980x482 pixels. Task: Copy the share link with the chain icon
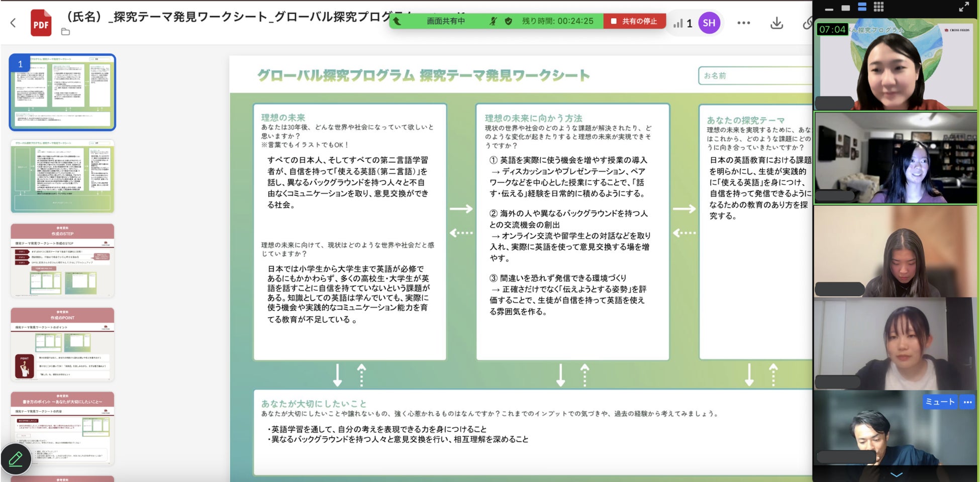tap(807, 23)
